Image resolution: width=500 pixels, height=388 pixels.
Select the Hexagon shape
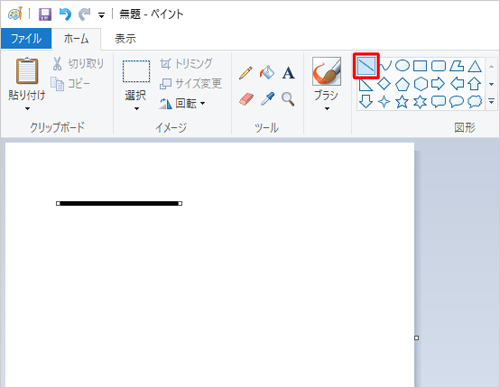tap(421, 84)
